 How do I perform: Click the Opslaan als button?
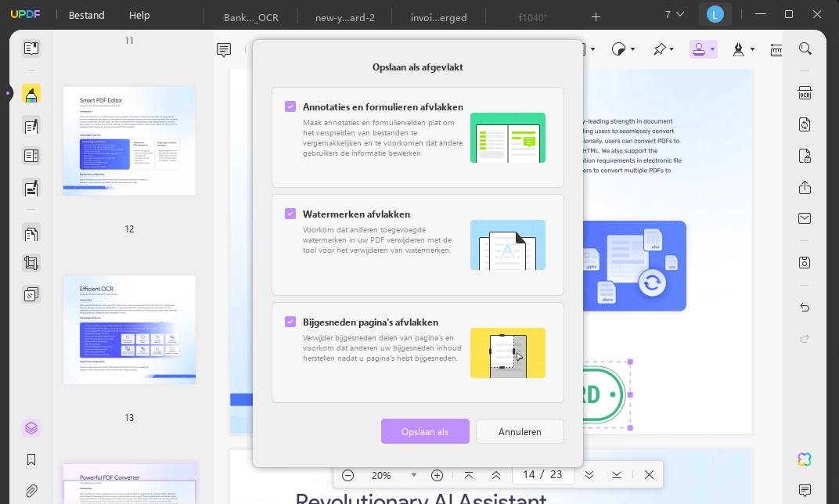[x=425, y=431]
